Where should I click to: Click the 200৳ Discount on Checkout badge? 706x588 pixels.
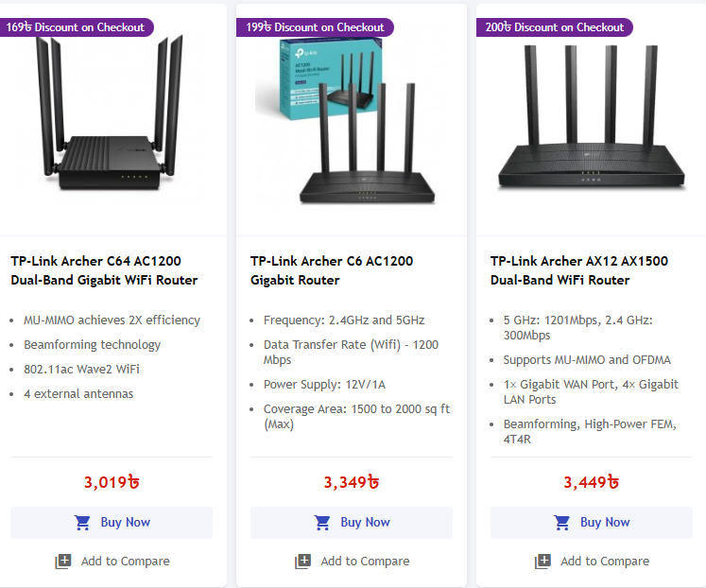pyautogui.click(x=555, y=27)
